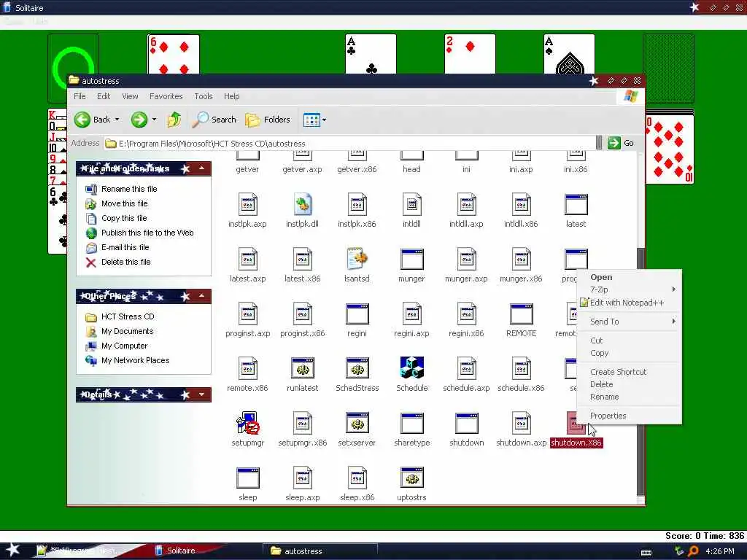Select the runlatest batch file icon
This screenshot has width=747, height=560.
(302, 368)
